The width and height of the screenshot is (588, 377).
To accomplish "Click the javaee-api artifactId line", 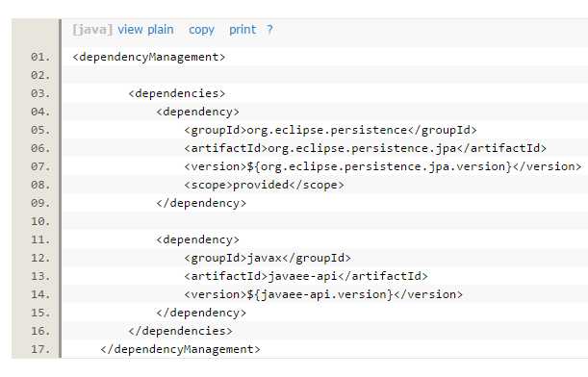I will pos(306,276).
